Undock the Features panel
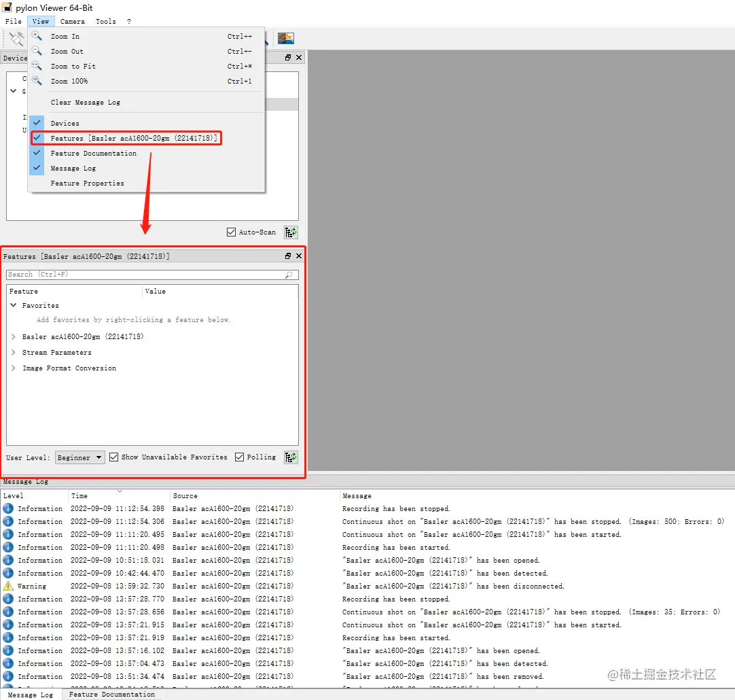Viewport: 735px width, 700px height. (288, 256)
